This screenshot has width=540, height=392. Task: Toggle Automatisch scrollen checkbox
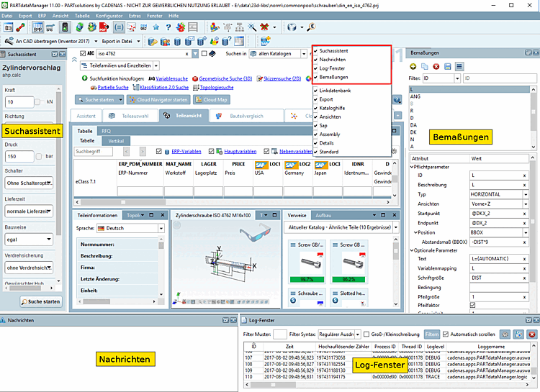446,334
